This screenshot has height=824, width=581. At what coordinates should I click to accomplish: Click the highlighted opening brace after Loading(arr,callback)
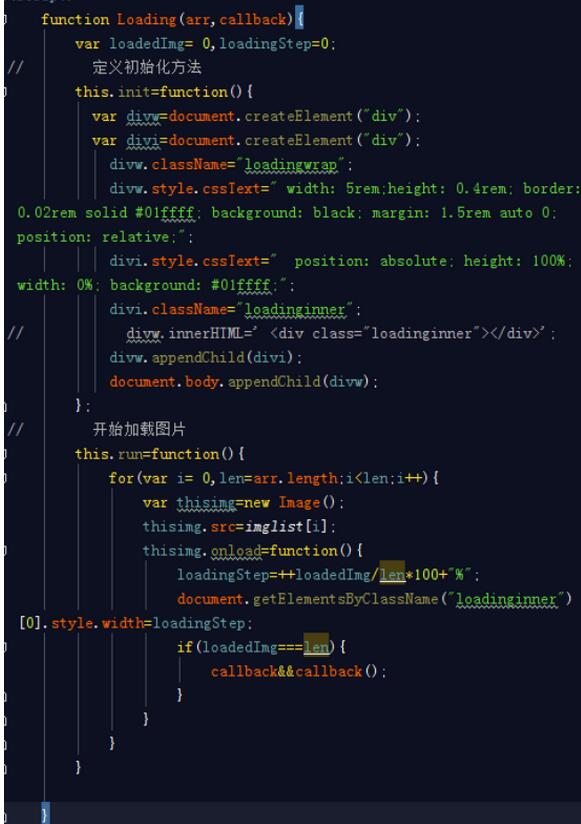click(x=299, y=19)
